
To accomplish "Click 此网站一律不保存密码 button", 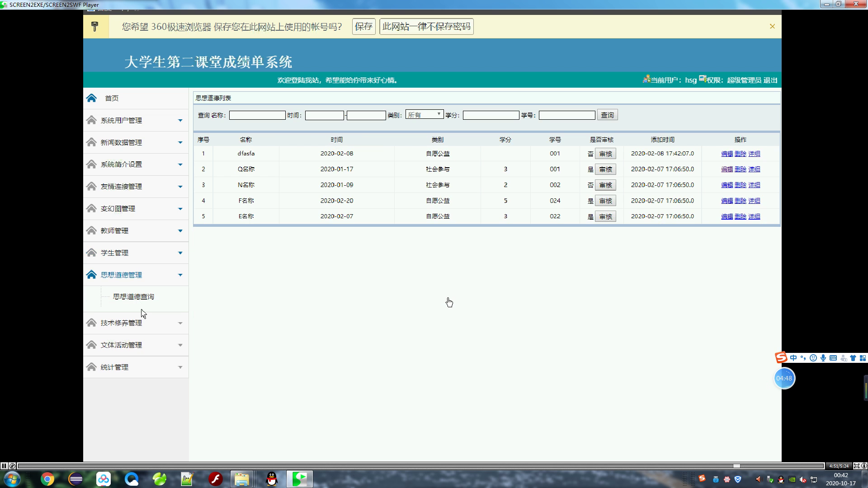I will (426, 27).
